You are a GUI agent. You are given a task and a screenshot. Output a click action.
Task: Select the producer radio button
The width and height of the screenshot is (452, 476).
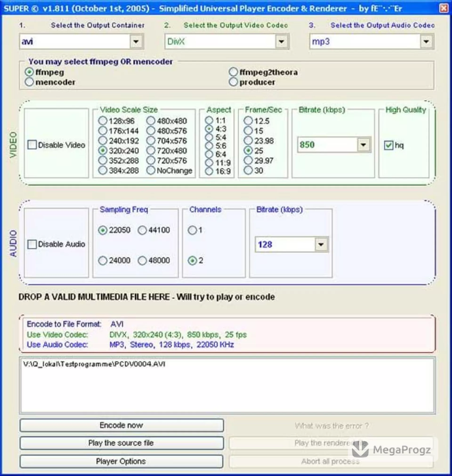pyautogui.click(x=233, y=82)
